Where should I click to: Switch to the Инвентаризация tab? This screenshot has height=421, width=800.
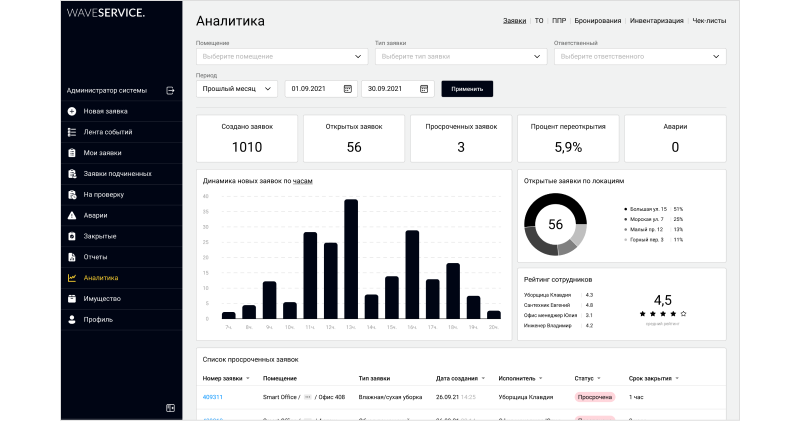(x=658, y=20)
